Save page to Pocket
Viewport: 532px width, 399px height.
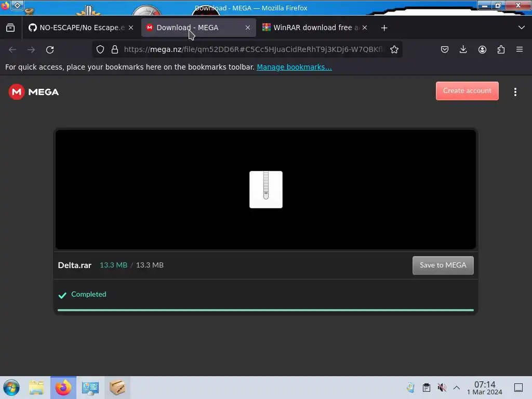pos(445,49)
